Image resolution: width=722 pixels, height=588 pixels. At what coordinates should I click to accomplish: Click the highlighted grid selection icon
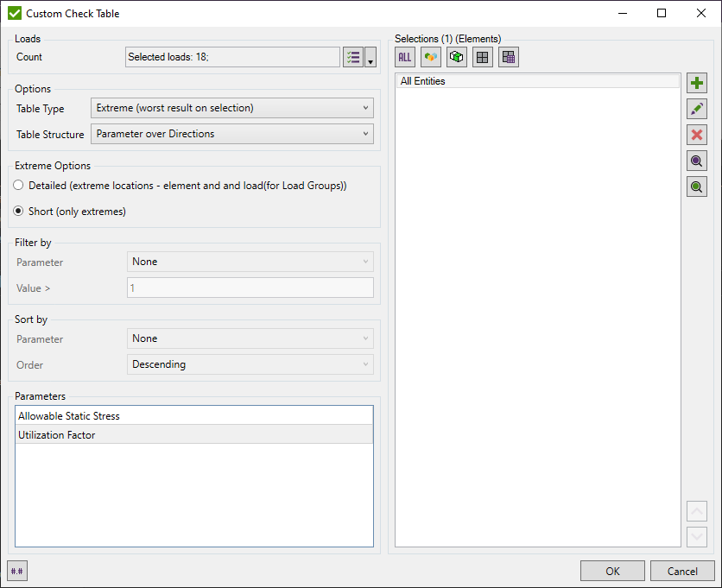point(508,57)
